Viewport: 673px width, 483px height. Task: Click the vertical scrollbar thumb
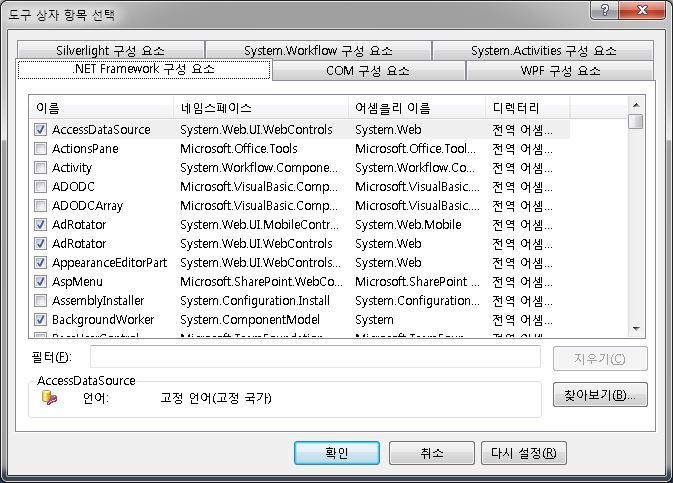(636, 122)
